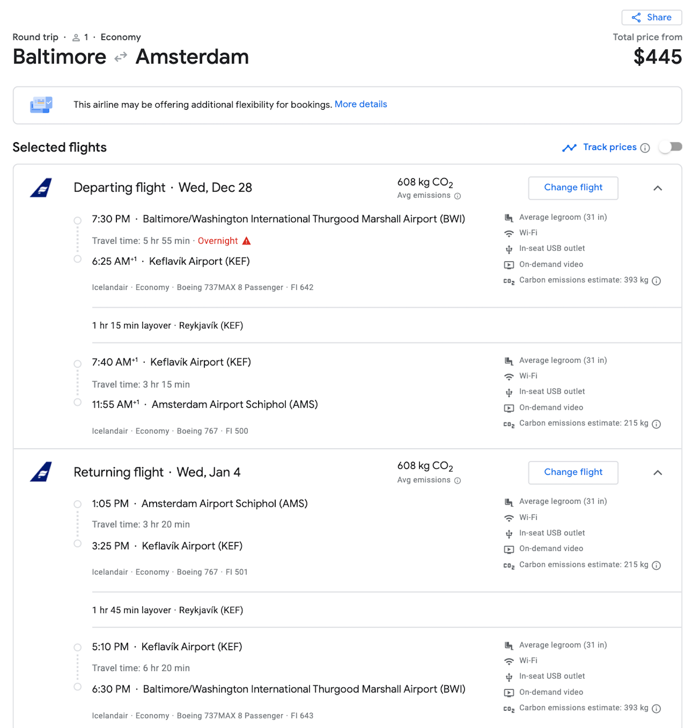Open More details about booking flexibility
This screenshot has width=700, height=728.
tap(360, 104)
